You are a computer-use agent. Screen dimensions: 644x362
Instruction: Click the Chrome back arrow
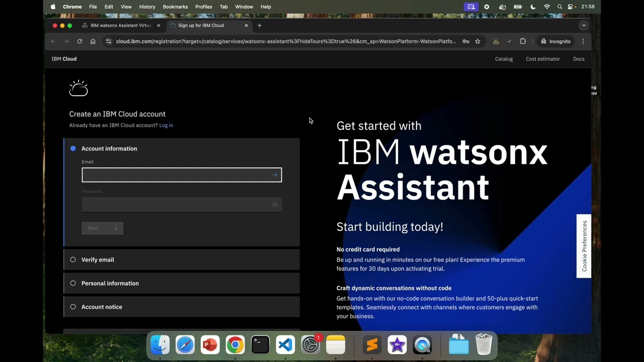point(53,41)
